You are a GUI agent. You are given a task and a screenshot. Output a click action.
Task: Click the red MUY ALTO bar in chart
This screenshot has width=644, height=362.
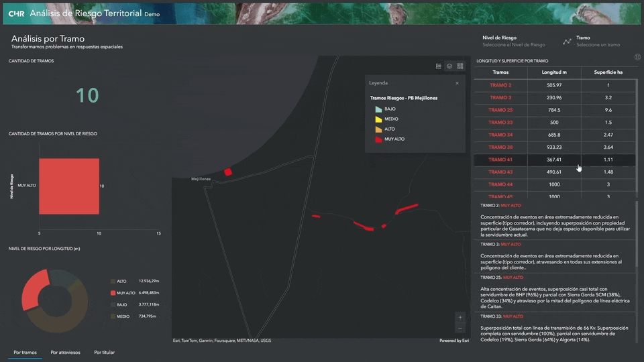pos(69,186)
